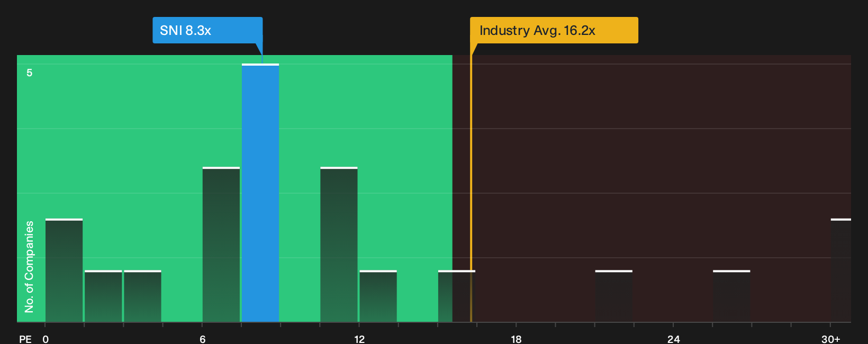
Task: Select the 30+ bar at the chart edge
Action: tap(841, 270)
